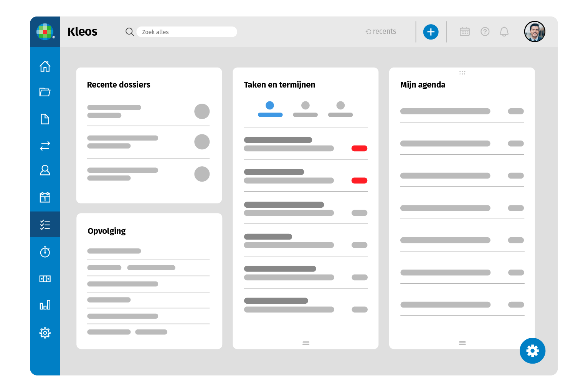
Task: Open the notifications bell icon
Action: [504, 31]
